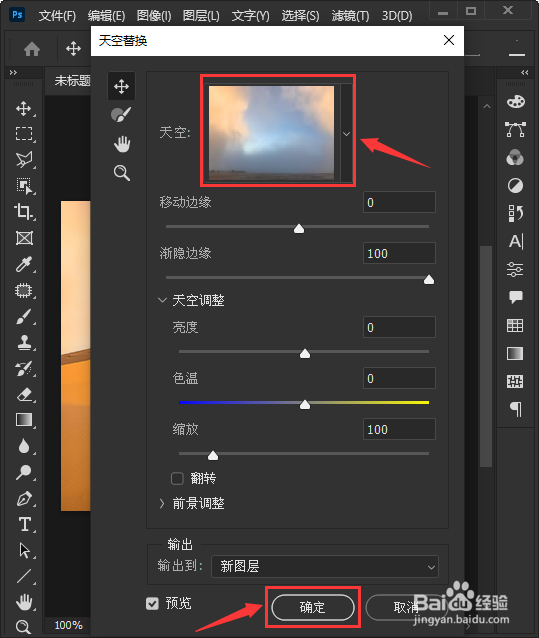
Task: Select the History Brush tool
Action: (x=24, y=368)
